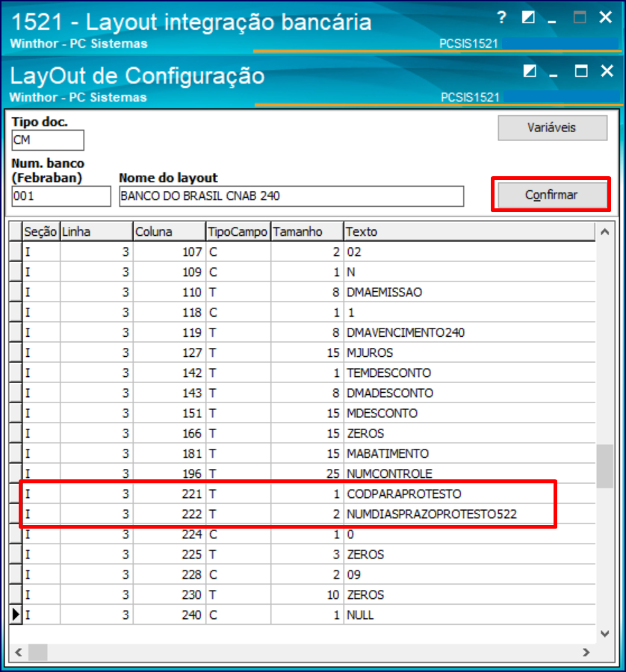Close the 1521 Layout integração bancária window
The height and width of the screenshot is (672, 626).
[x=605, y=17]
